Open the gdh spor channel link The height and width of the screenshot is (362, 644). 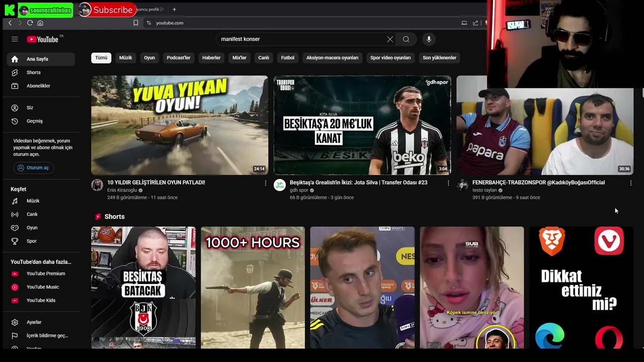click(299, 191)
